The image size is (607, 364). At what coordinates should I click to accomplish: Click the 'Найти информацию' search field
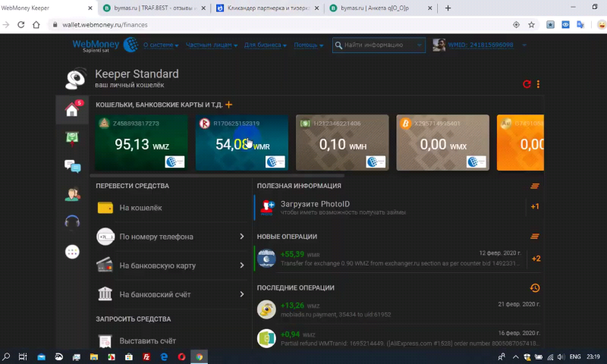click(377, 45)
